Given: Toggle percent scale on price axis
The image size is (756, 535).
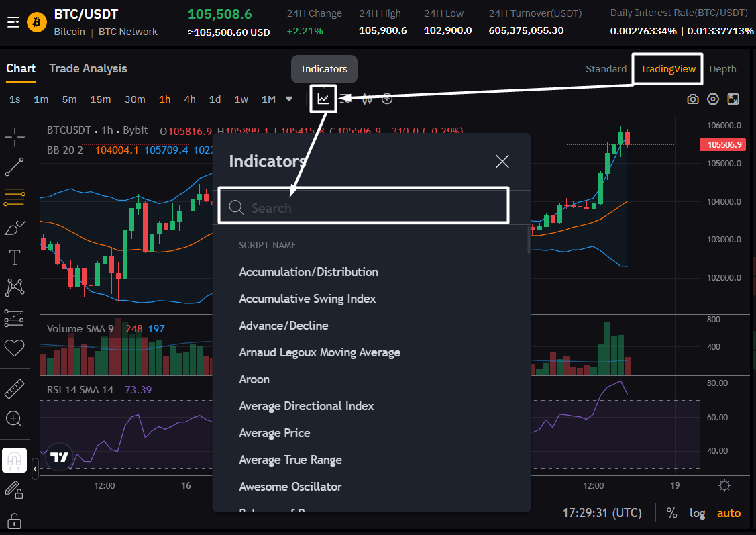Looking at the screenshot, I should click(671, 513).
